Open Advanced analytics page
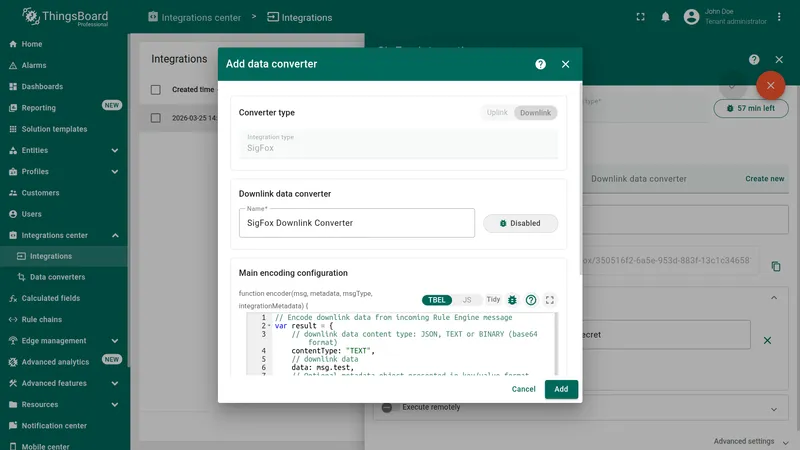 (x=64, y=362)
